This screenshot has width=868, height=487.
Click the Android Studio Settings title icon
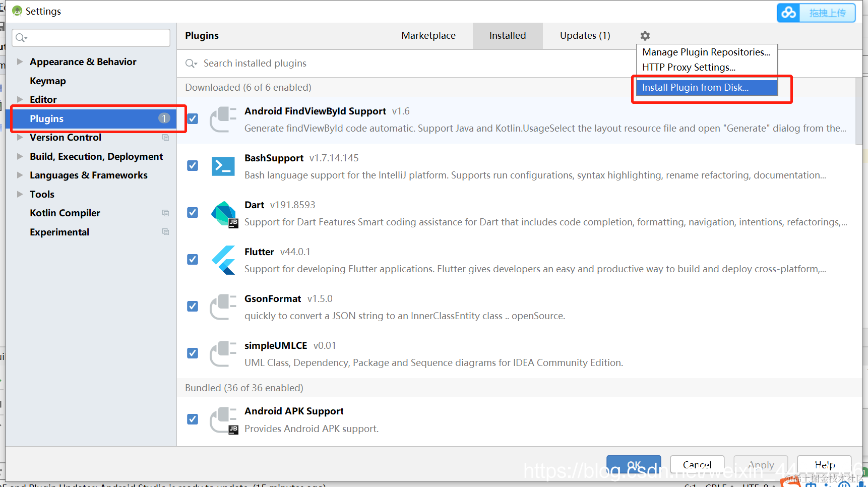[17, 11]
